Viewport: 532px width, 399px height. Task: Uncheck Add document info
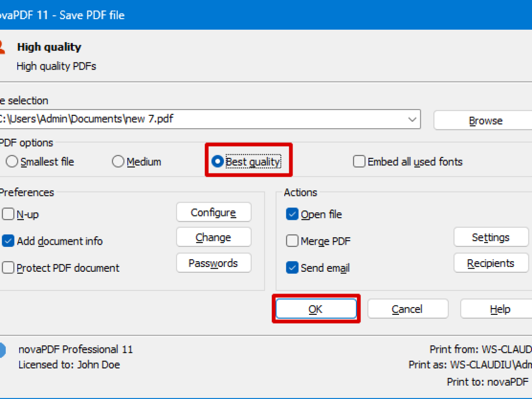[x=8, y=241]
